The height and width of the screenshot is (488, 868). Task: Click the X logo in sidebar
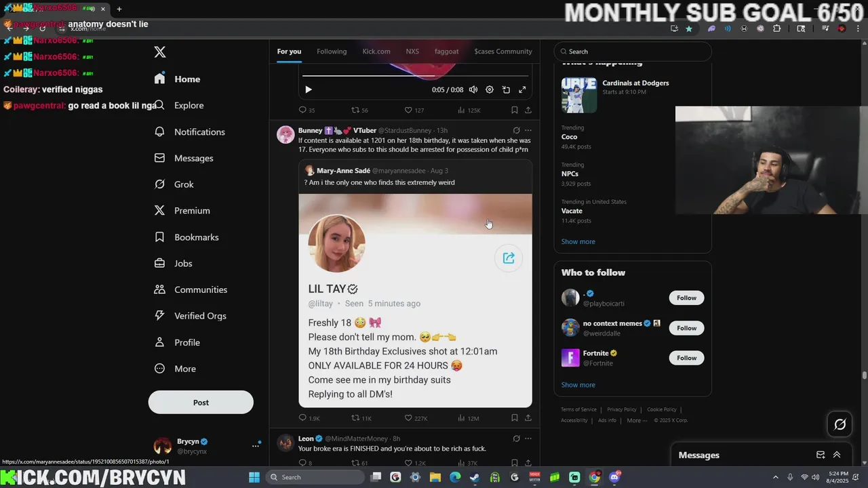coord(160,52)
